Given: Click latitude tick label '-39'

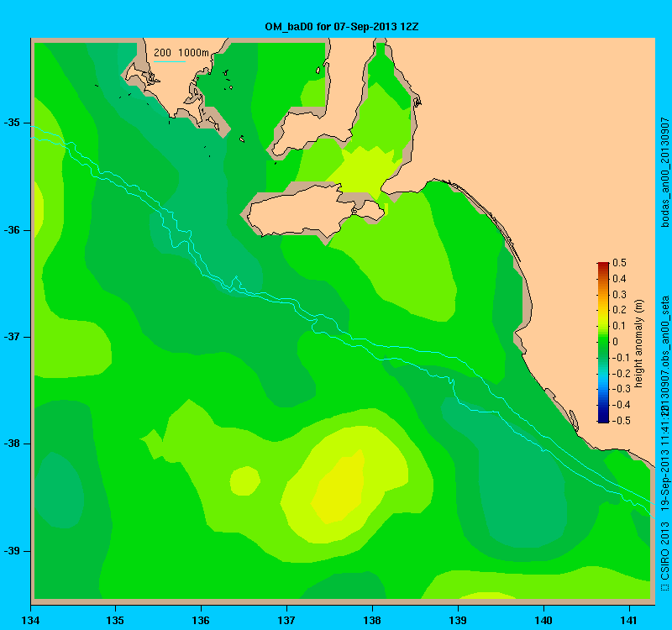Looking at the screenshot, I should [13, 551].
